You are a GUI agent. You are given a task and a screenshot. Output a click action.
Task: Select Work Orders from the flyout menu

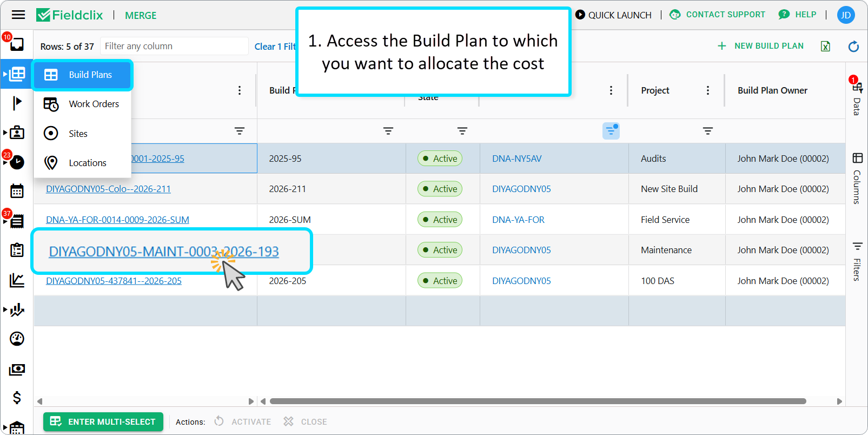(82, 104)
